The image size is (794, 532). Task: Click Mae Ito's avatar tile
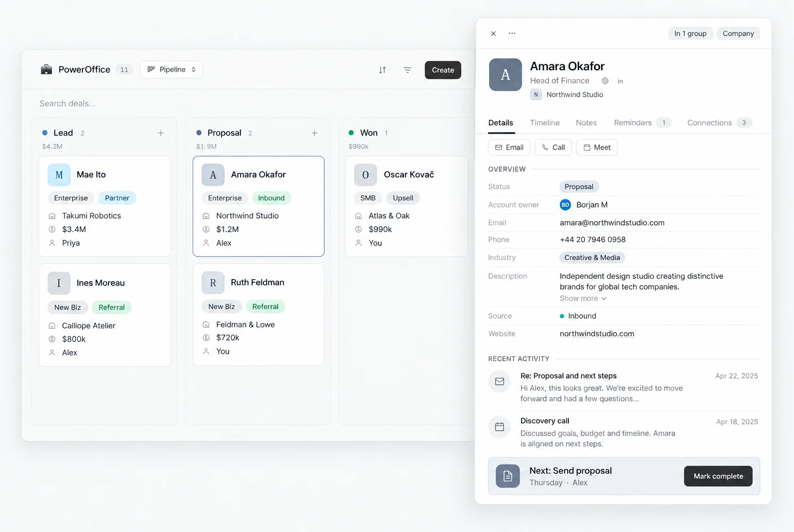pos(59,175)
